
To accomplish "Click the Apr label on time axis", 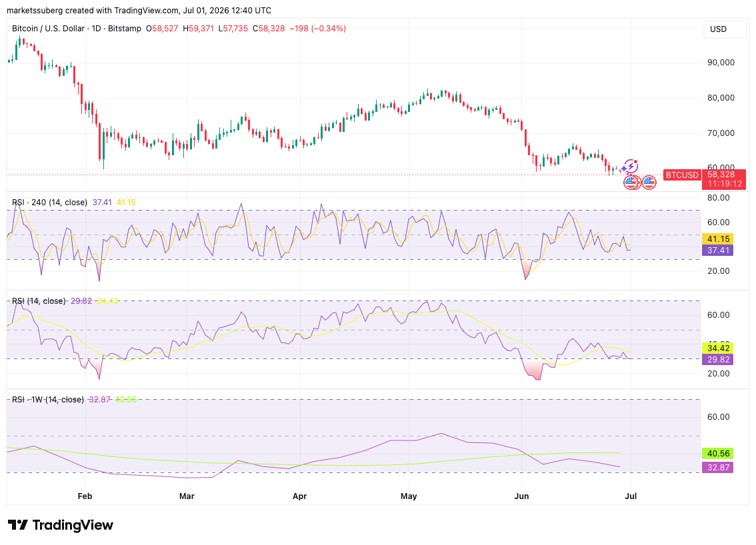I will point(299,496).
